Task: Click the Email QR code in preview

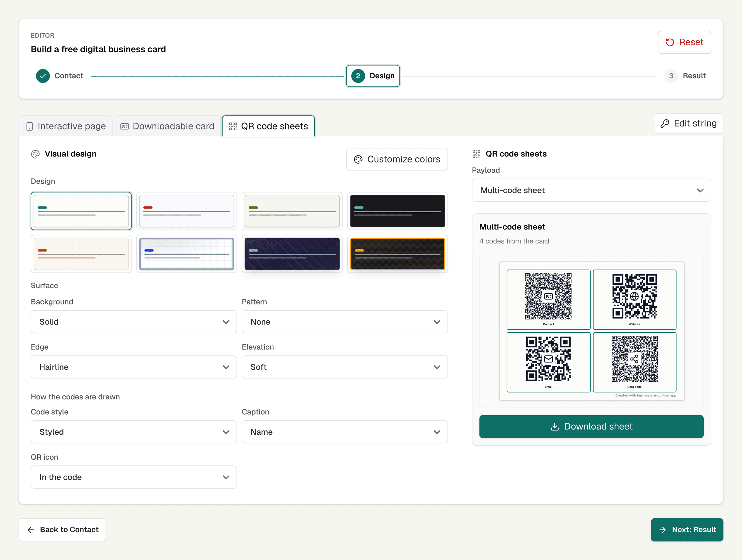Action: pos(548,359)
